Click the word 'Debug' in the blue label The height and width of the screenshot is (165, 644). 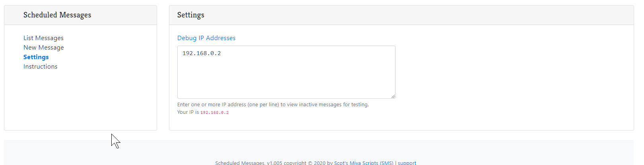point(187,38)
